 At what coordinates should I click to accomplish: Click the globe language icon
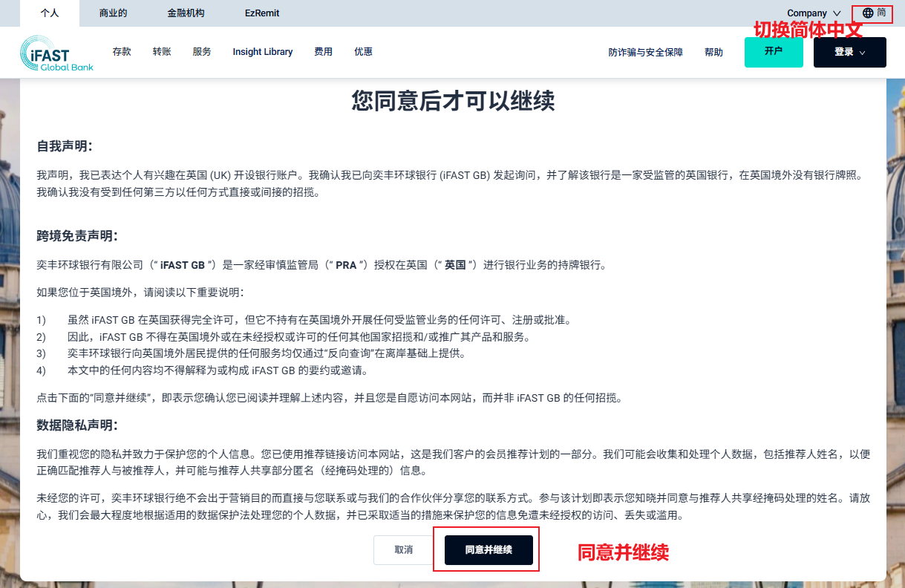point(868,13)
